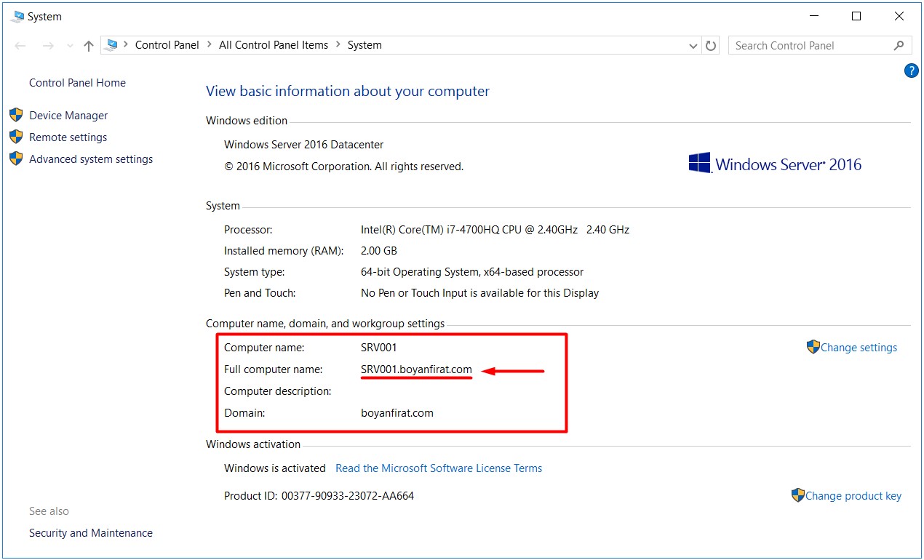Open Remote settings link

(x=68, y=137)
